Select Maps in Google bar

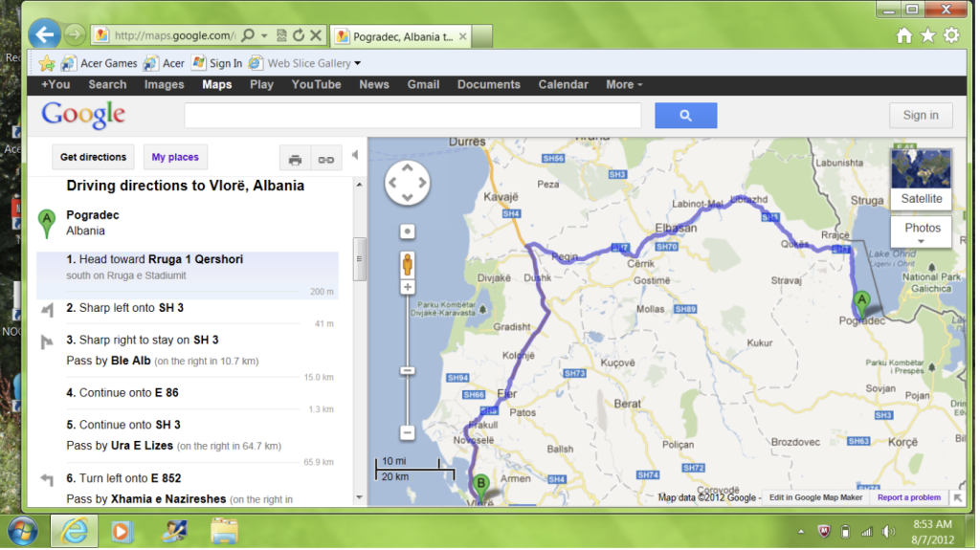tap(217, 84)
